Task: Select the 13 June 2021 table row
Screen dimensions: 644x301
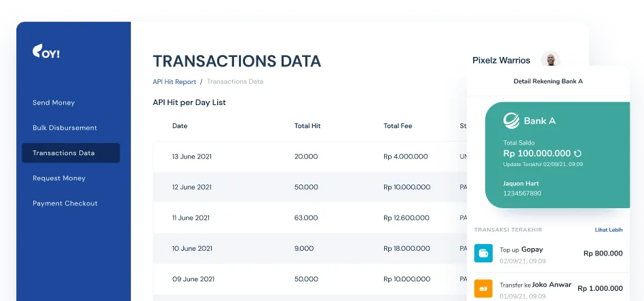Action: tap(305, 157)
